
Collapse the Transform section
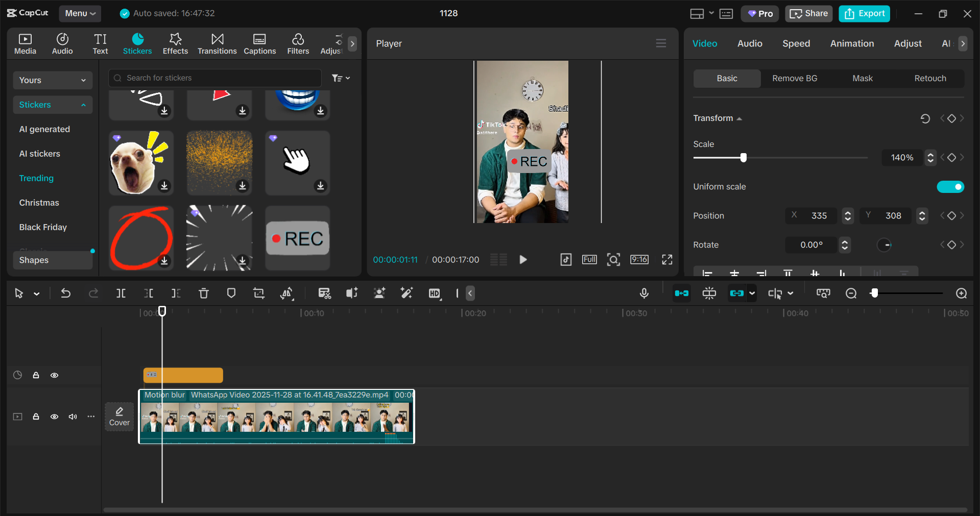739,118
